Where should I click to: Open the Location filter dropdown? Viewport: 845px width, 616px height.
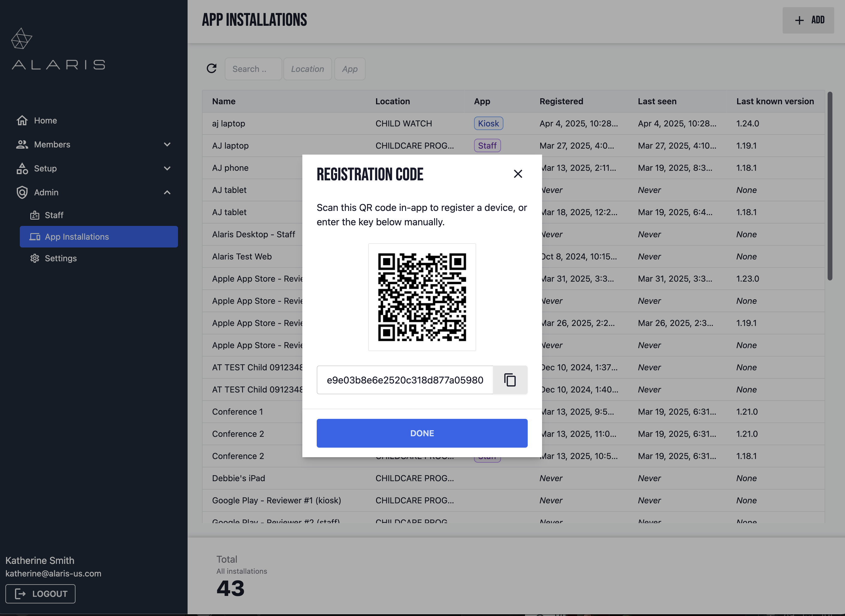[x=307, y=69]
